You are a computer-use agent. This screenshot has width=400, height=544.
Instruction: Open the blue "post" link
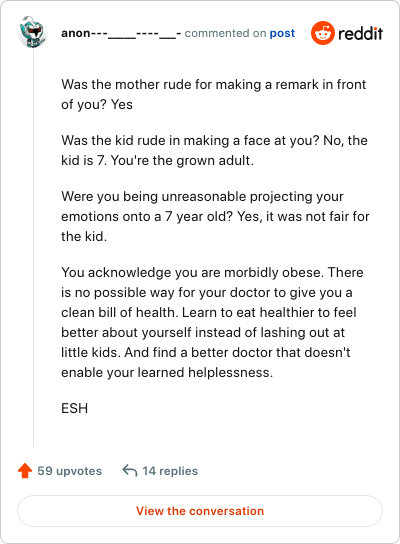(x=282, y=33)
